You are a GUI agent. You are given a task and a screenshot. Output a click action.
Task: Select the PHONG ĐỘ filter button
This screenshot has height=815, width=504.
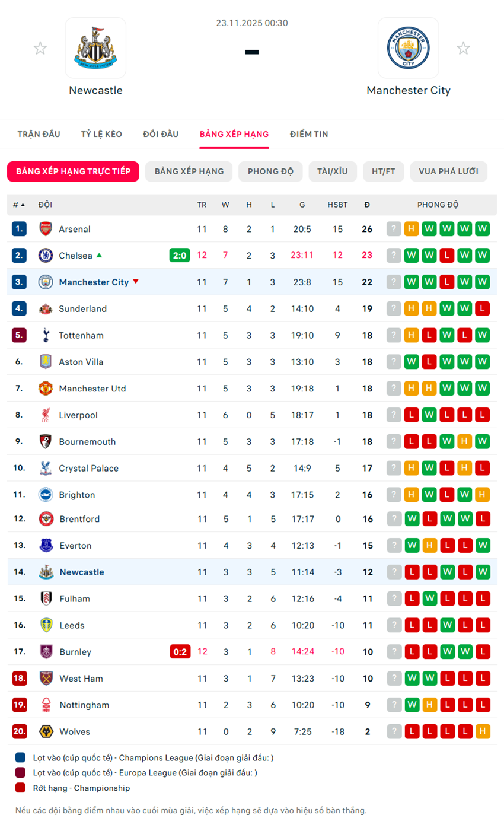pos(270,171)
